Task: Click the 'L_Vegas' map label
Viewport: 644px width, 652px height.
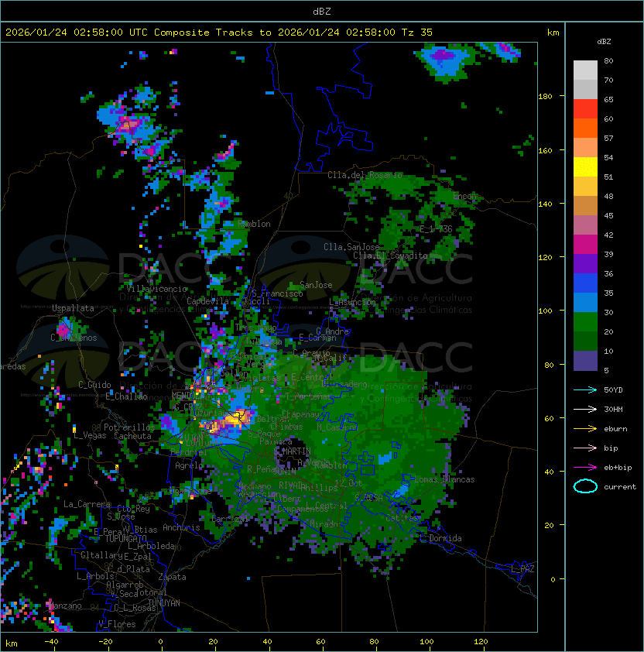Action: click(x=90, y=435)
